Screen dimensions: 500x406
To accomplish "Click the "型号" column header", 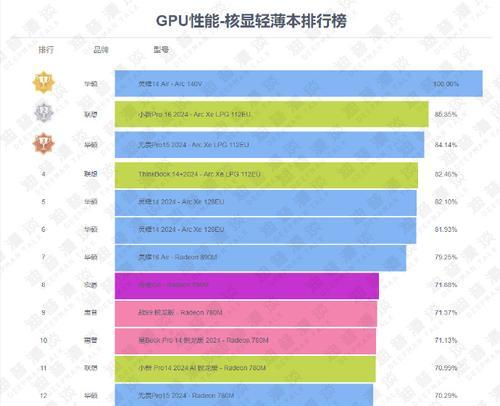I will 161,50.
